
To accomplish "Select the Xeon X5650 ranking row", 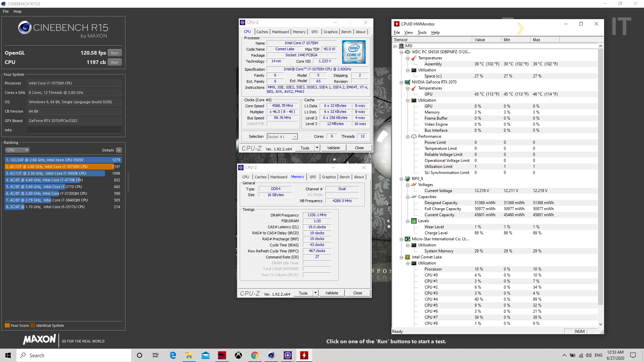I will pos(63,160).
